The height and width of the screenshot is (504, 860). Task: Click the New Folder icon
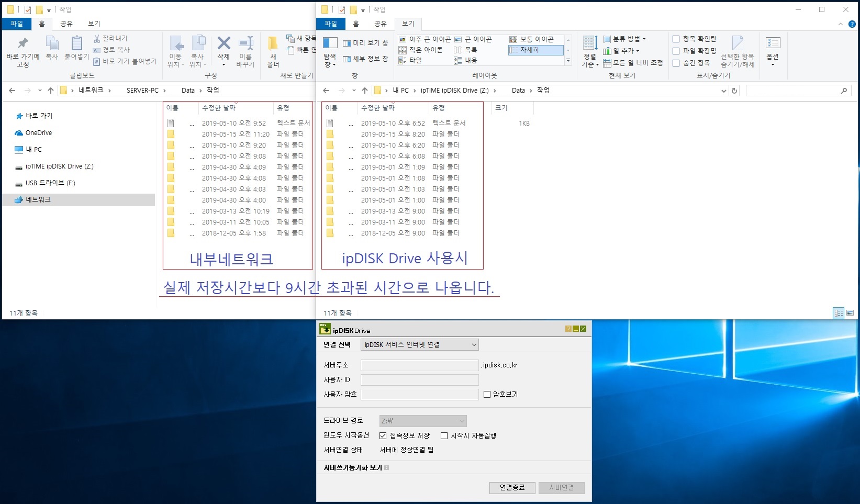(x=273, y=43)
